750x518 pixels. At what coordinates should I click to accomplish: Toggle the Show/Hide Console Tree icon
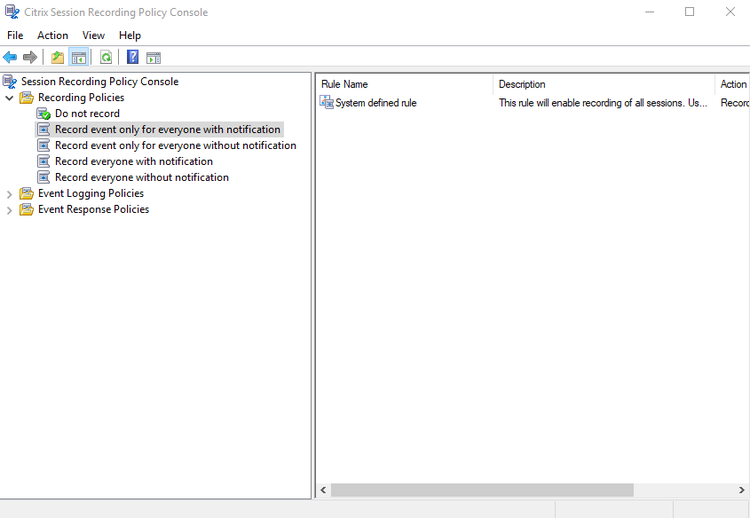(x=78, y=58)
